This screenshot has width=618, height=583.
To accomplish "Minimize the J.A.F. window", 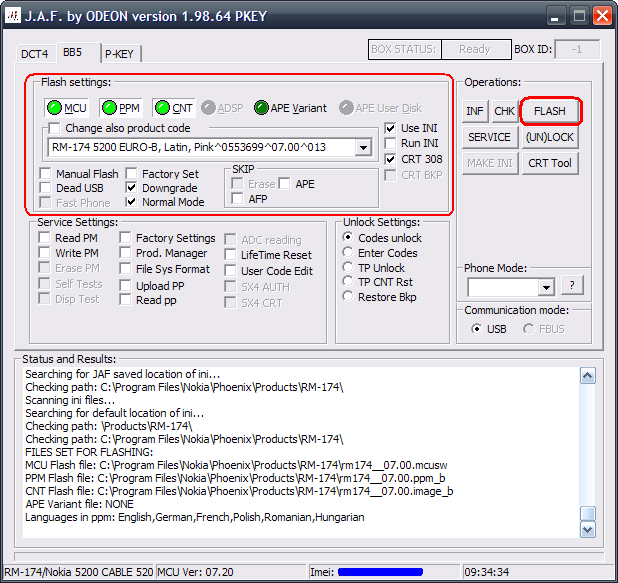I will (555, 17).
